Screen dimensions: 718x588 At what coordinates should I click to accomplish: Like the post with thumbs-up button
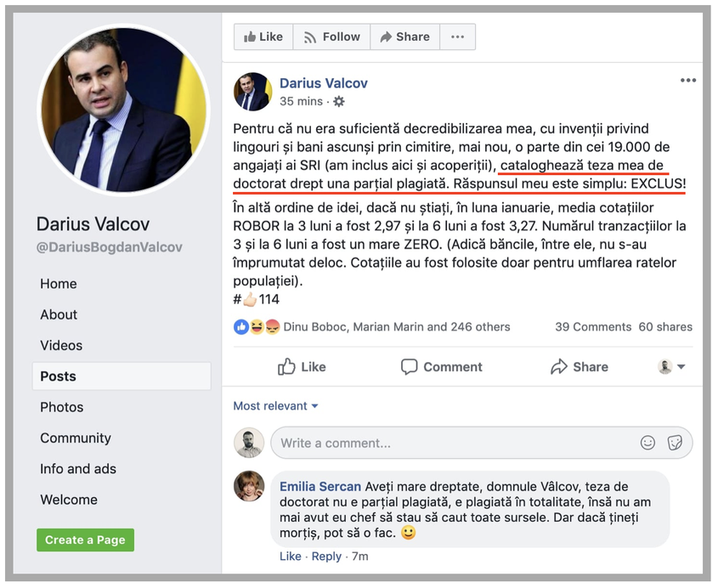click(x=302, y=367)
